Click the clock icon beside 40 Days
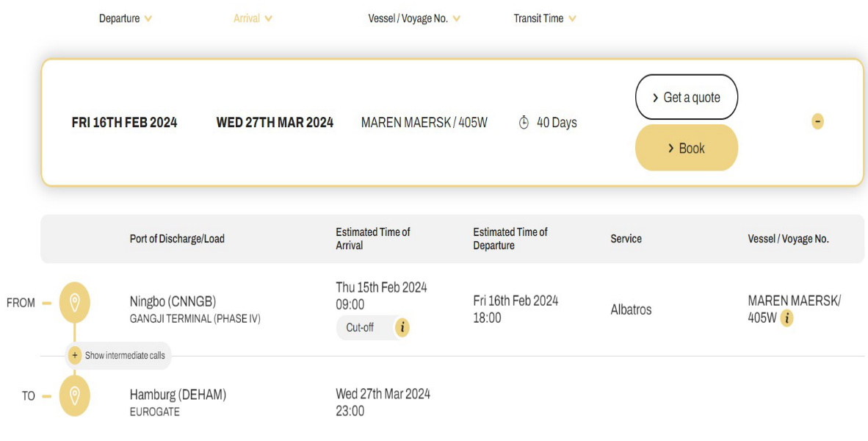This screenshot has height=441, width=868. 524,123
